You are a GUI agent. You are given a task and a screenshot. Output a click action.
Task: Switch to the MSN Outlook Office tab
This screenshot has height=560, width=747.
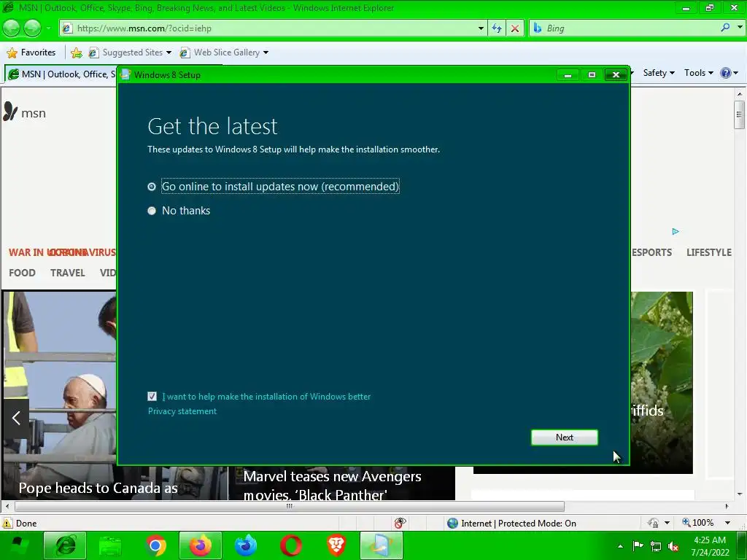61,74
